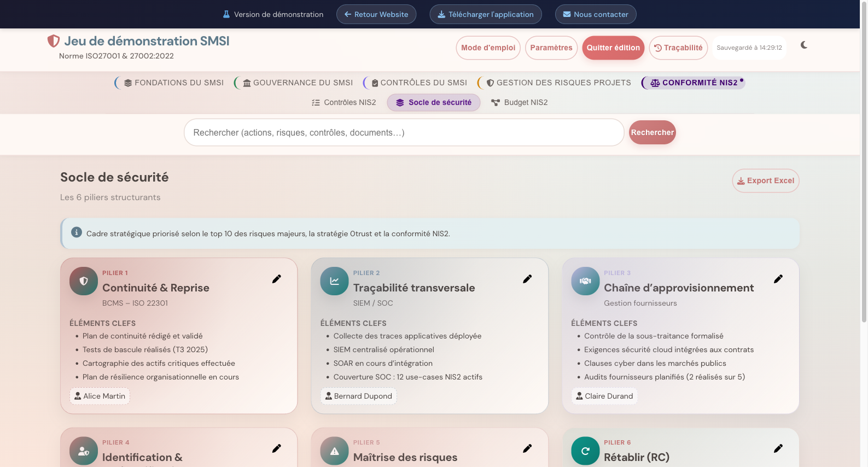This screenshot has height=467, width=868.
Task: Focus the Rechercher search input field
Action: coord(404,133)
